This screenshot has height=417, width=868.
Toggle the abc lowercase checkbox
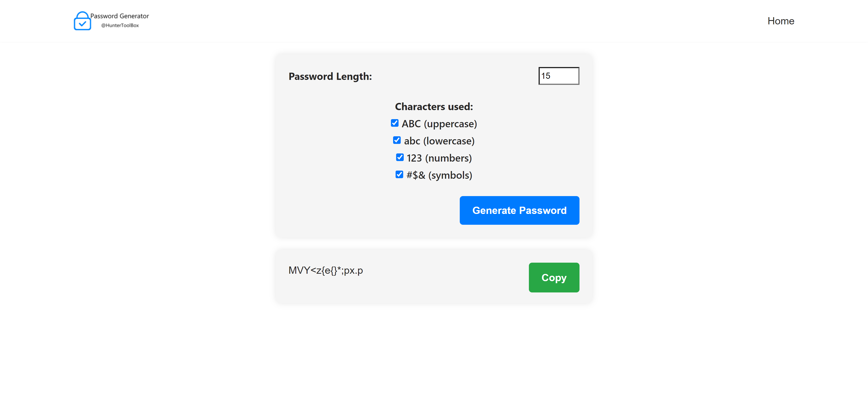tap(396, 140)
